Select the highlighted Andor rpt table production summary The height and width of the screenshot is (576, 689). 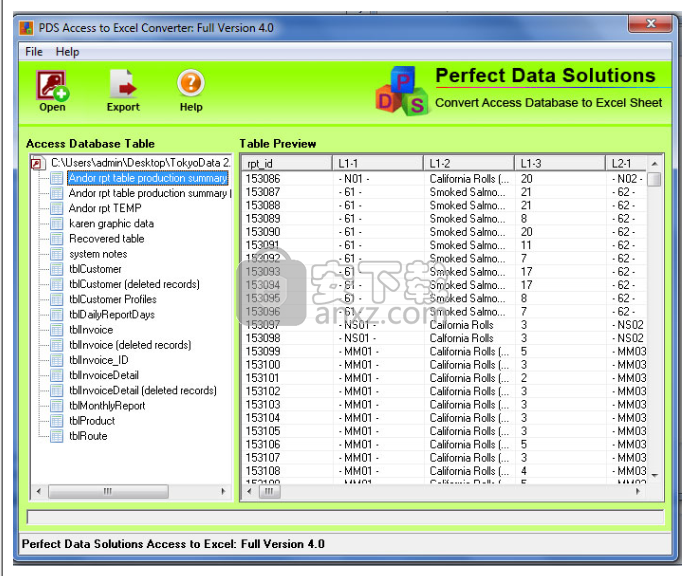(x=148, y=178)
